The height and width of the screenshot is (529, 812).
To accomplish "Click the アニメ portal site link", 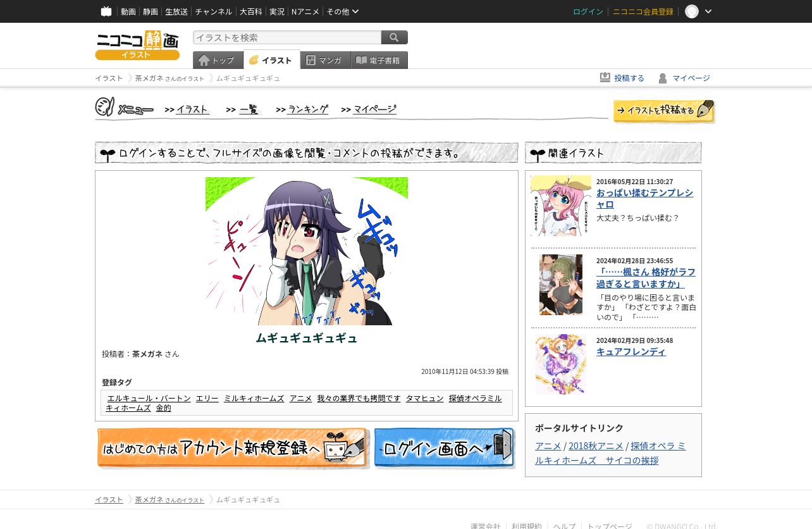I will pos(548,446).
